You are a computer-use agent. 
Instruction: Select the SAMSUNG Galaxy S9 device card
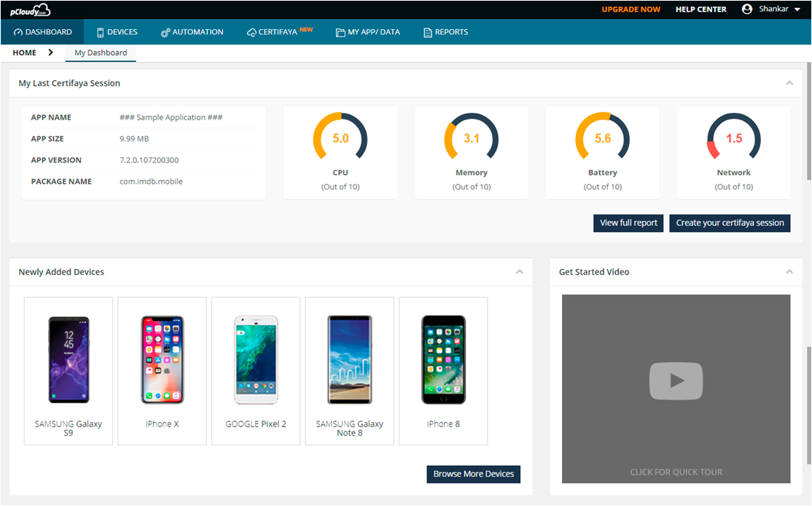[69, 371]
